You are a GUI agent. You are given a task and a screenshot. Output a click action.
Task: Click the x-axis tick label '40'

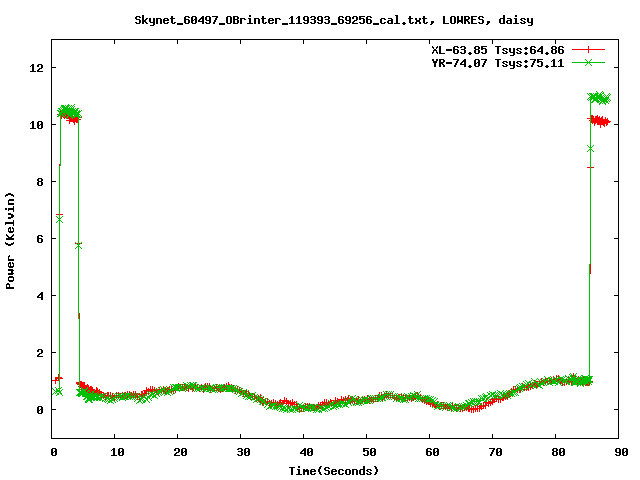coord(306,452)
